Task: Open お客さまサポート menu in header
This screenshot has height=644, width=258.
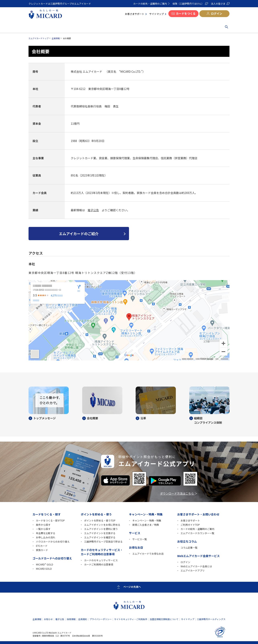Action: [136, 14]
